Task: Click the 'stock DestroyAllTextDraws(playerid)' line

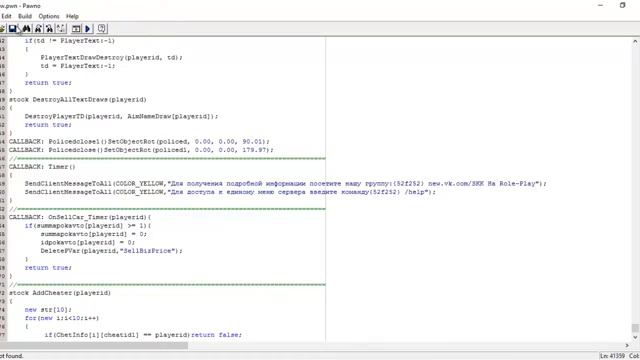Action: pos(78,100)
